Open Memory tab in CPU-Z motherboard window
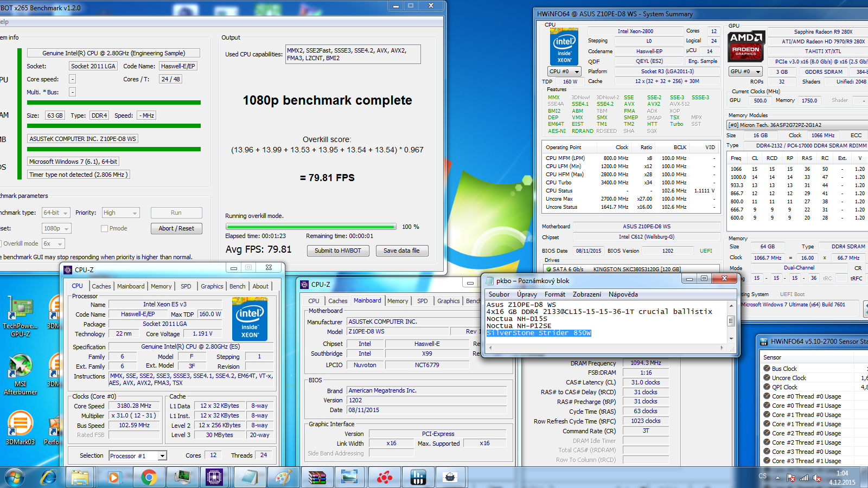This screenshot has width=868, height=488. [x=398, y=301]
